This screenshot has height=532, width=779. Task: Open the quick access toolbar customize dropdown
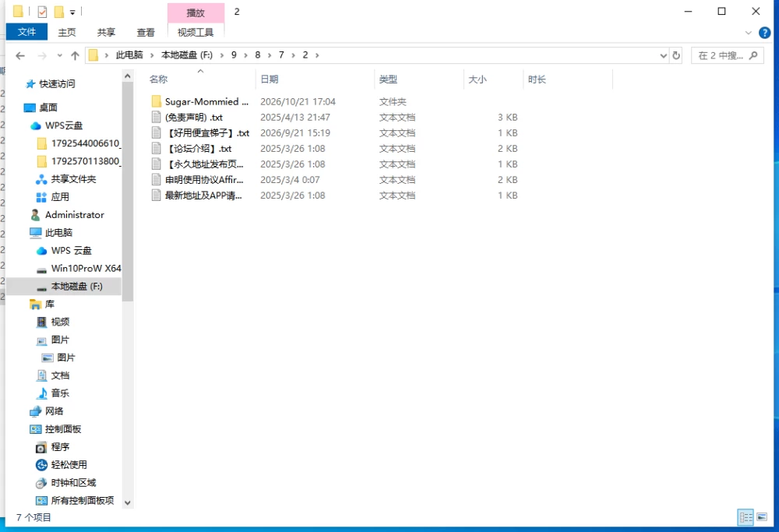[72, 12]
